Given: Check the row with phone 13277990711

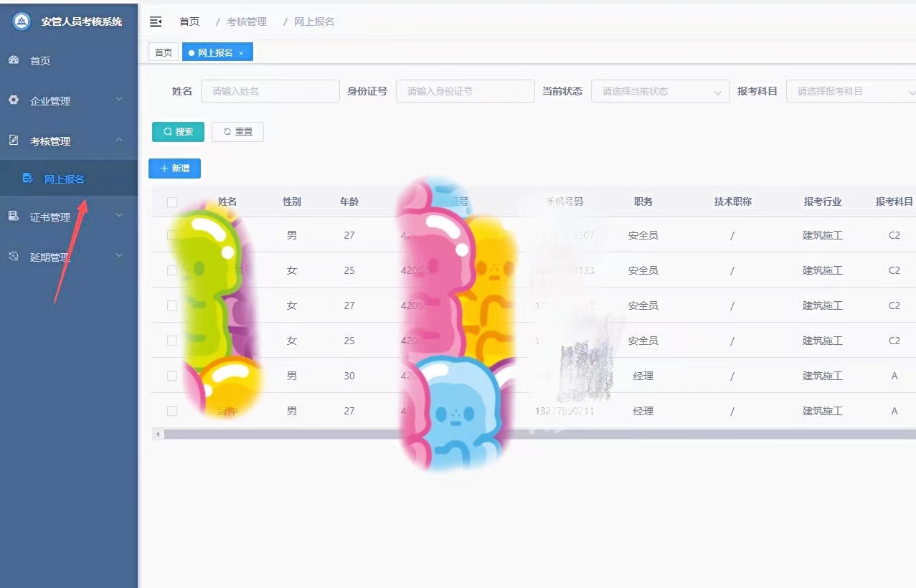Looking at the screenshot, I should (172, 411).
